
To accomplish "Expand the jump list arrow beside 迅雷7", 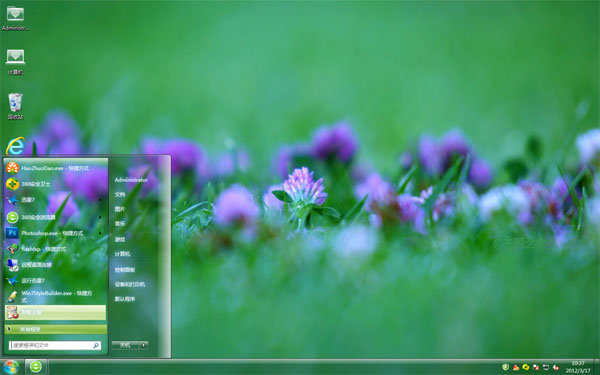I will (x=100, y=200).
